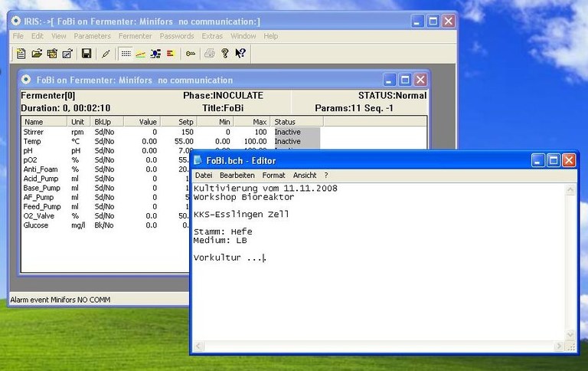Viewport: 588px width, 371px height.
Task: Open the Parameters menu in IRIS
Action: 92,36
